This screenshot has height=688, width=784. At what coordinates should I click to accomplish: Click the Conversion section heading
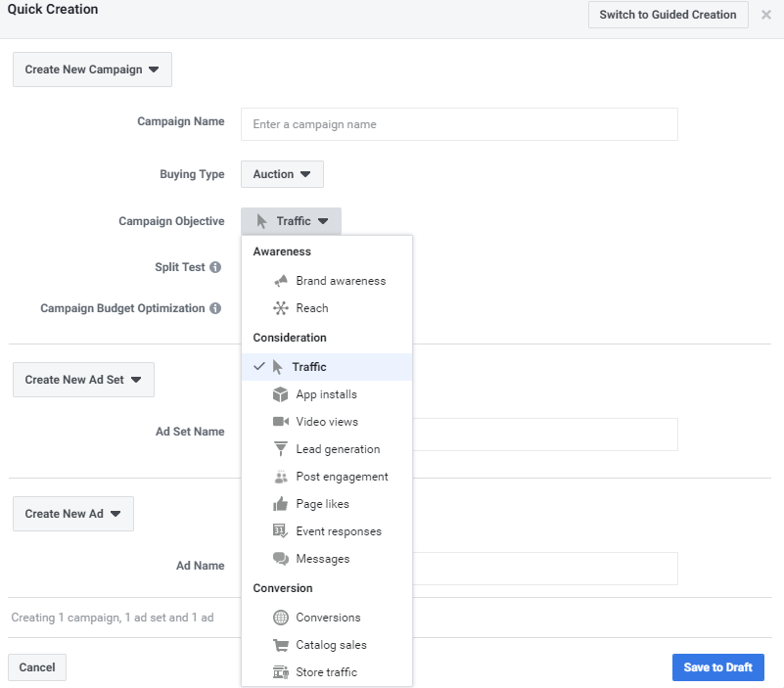click(283, 588)
